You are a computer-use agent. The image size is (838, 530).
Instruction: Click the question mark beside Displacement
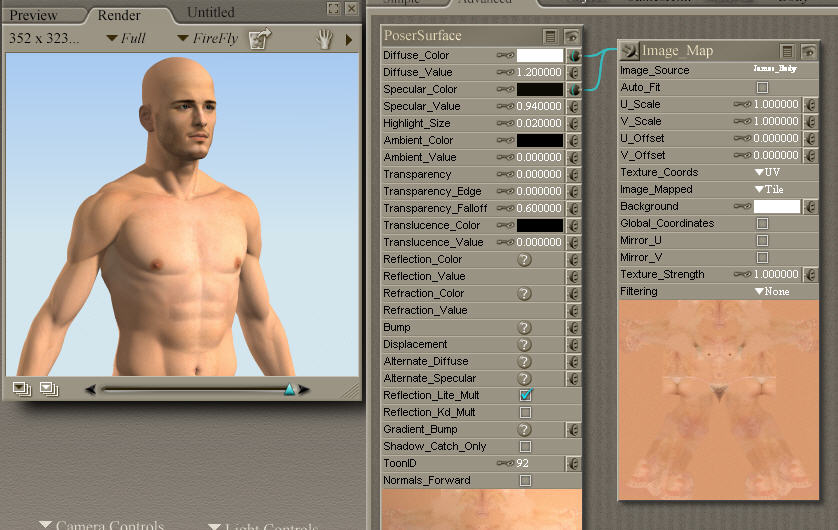(524, 344)
